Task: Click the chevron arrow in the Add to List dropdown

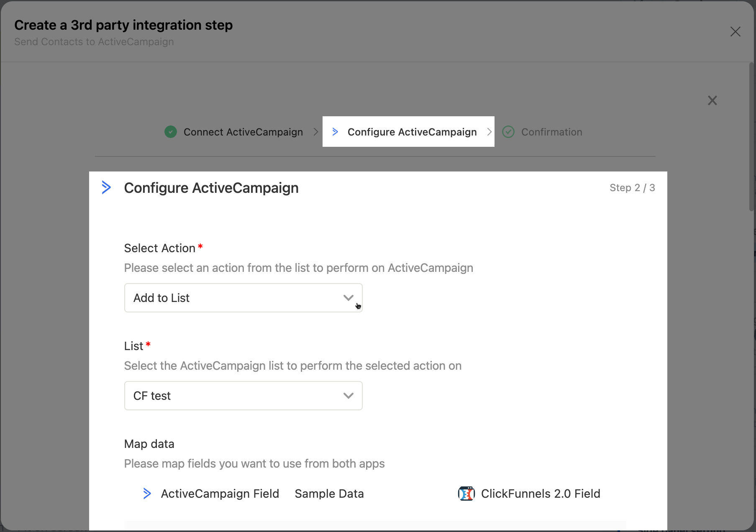Action: pyautogui.click(x=348, y=298)
